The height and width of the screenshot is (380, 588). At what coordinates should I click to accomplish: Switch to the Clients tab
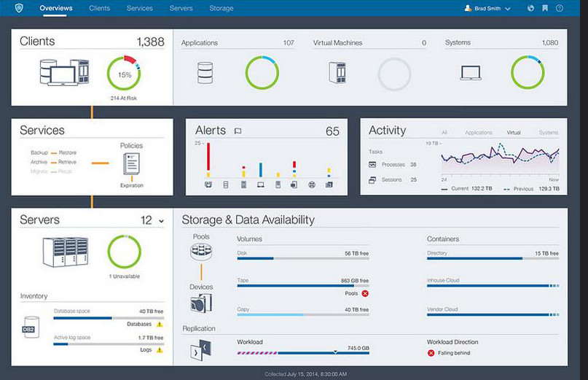click(x=100, y=8)
